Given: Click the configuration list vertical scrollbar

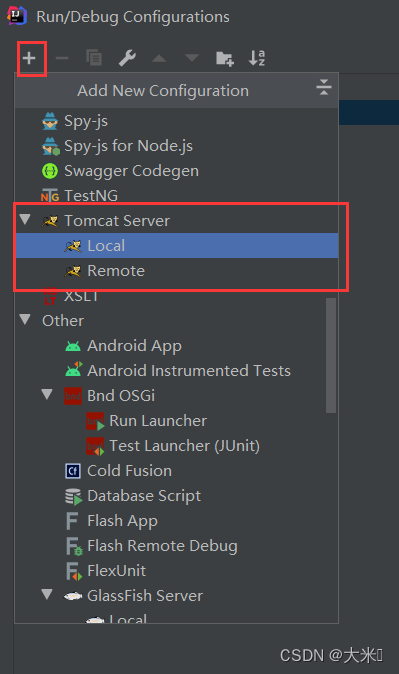Looking at the screenshot, I should click(331, 355).
